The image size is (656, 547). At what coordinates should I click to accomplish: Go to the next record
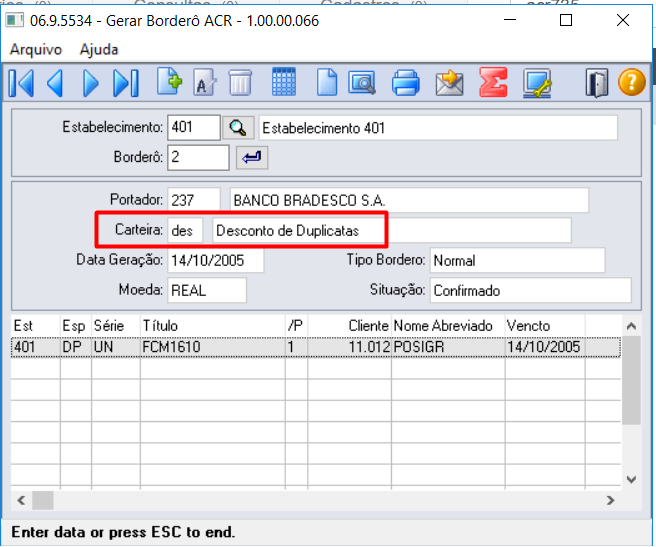point(90,83)
